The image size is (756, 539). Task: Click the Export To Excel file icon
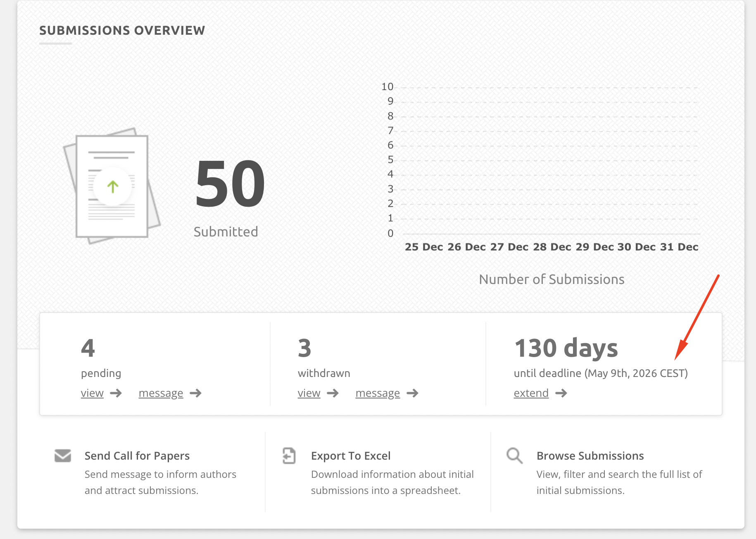tap(289, 456)
